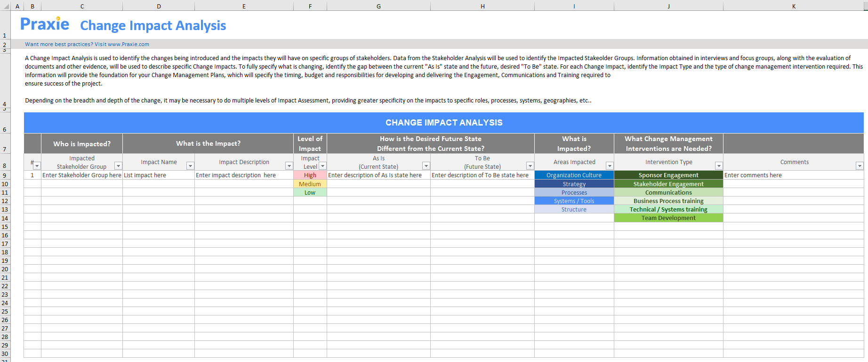Click the 'Who is Impacted?' header

point(82,143)
